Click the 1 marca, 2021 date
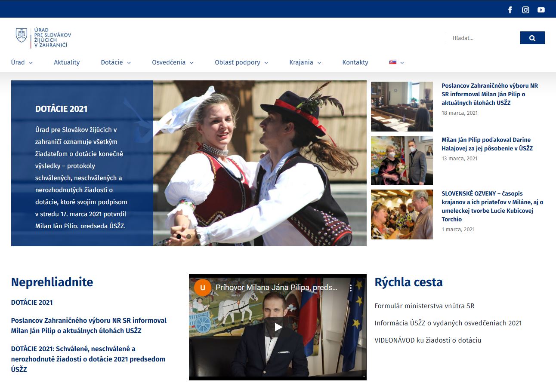556x392 pixels. 458,230
